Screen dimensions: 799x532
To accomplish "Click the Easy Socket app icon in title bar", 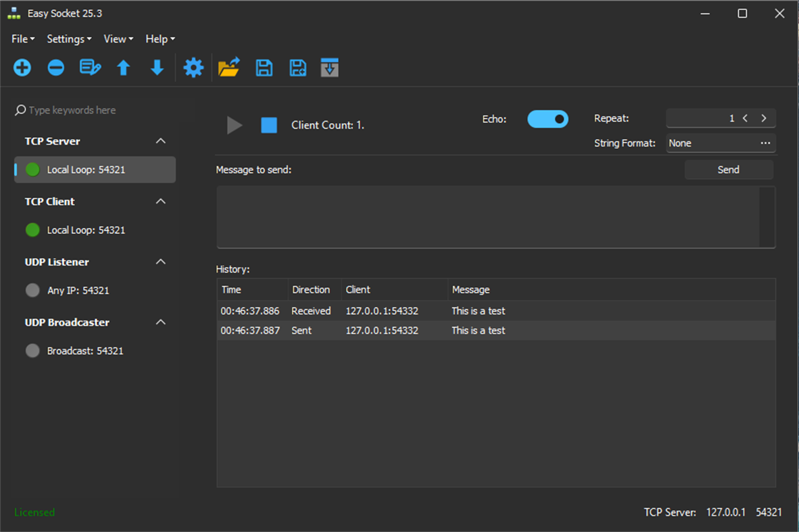I will tap(14, 14).
